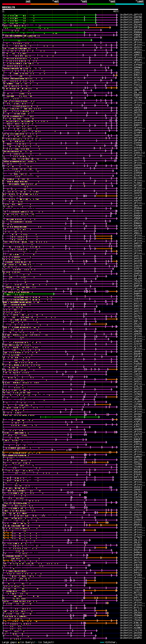The image size is (146, 644).
Task: Select the UniRef100_Q38913-2 label
Action: 133,153
